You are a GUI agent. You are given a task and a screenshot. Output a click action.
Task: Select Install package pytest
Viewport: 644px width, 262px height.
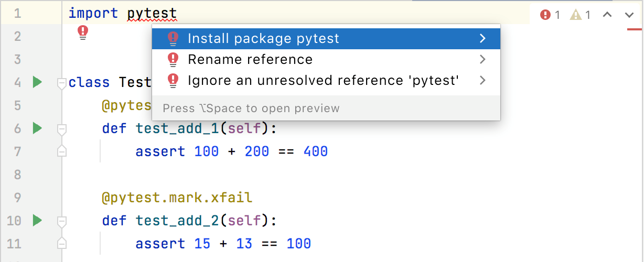[263, 38]
